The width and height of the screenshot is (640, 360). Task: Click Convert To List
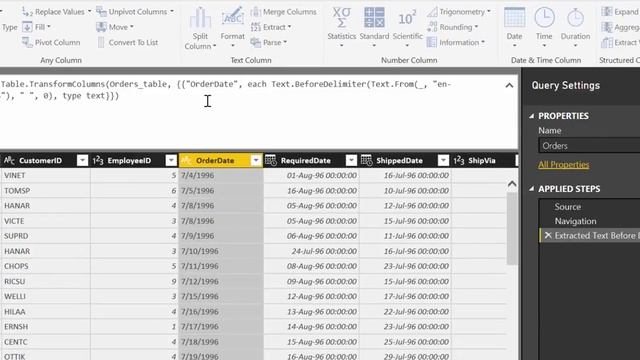click(x=128, y=42)
